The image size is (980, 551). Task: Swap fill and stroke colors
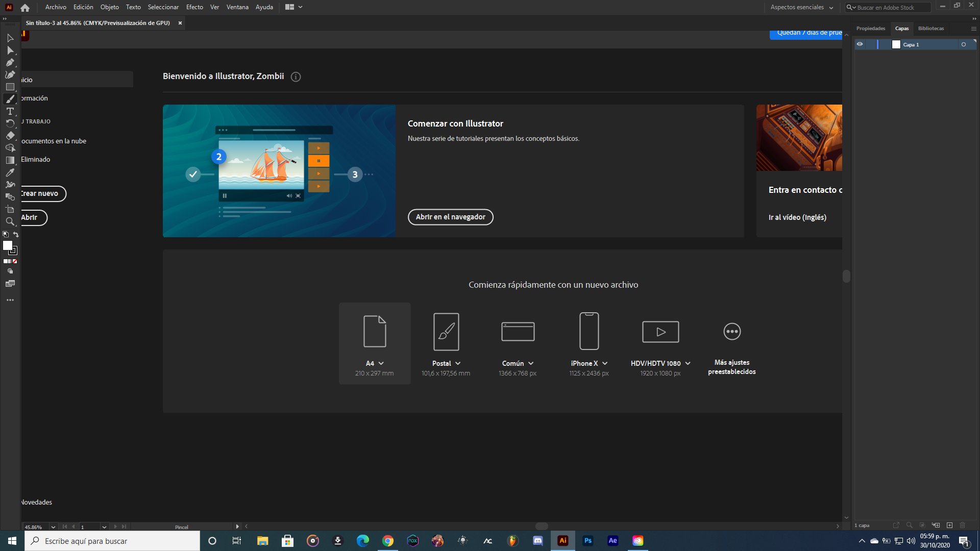click(16, 235)
